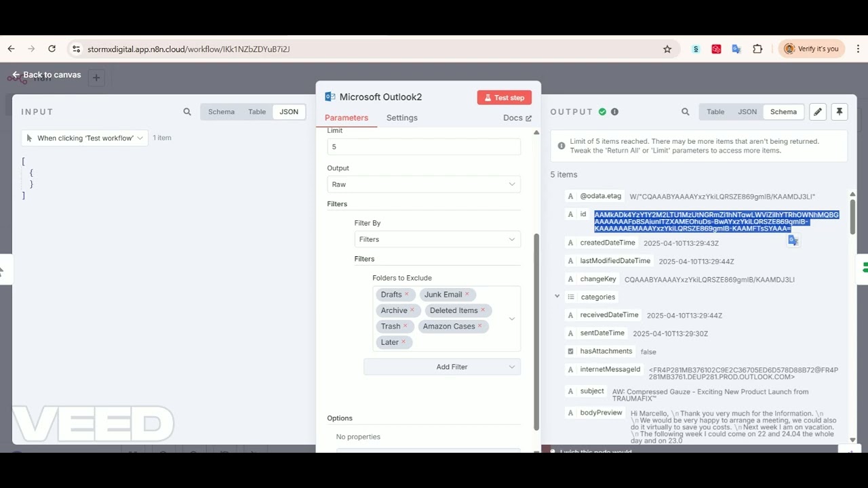
Task: Open the green S browser extension
Action: pyautogui.click(x=696, y=49)
